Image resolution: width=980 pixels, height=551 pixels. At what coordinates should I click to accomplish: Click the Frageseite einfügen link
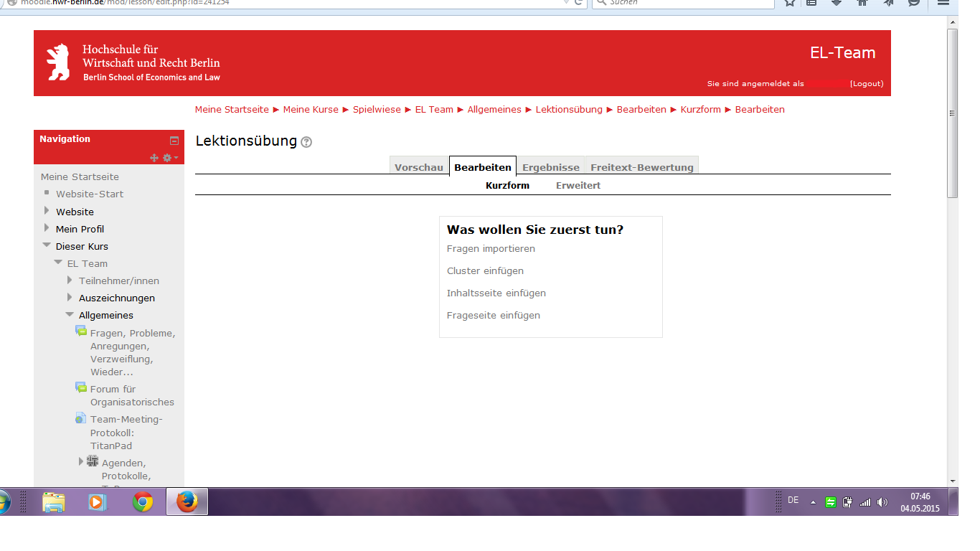click(x=493, y=315)
